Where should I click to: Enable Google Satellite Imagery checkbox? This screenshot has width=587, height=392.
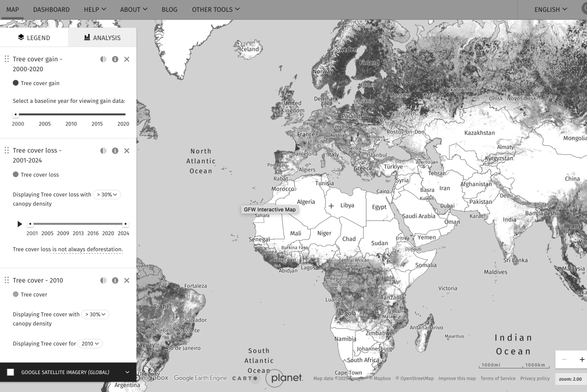pyautogui.click(x=10, y=372)
